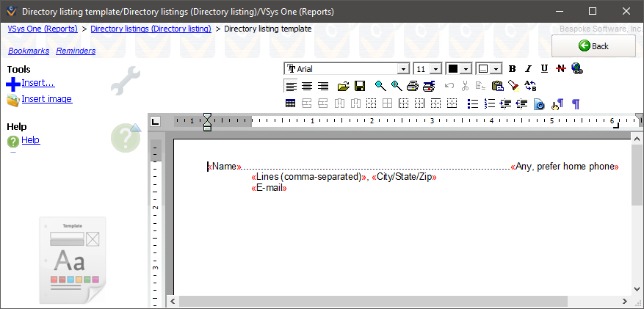Click the save diskette icon

point(360,86)
